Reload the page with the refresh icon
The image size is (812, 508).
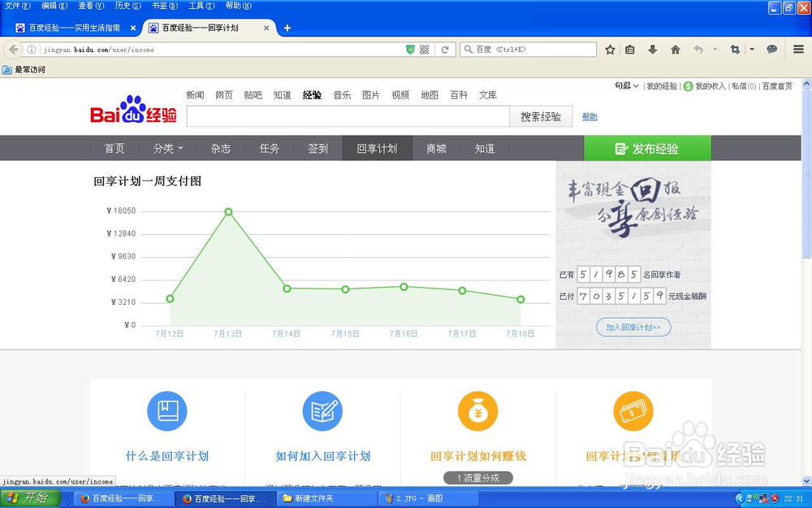pyautogui.click(x=445, y=50)
